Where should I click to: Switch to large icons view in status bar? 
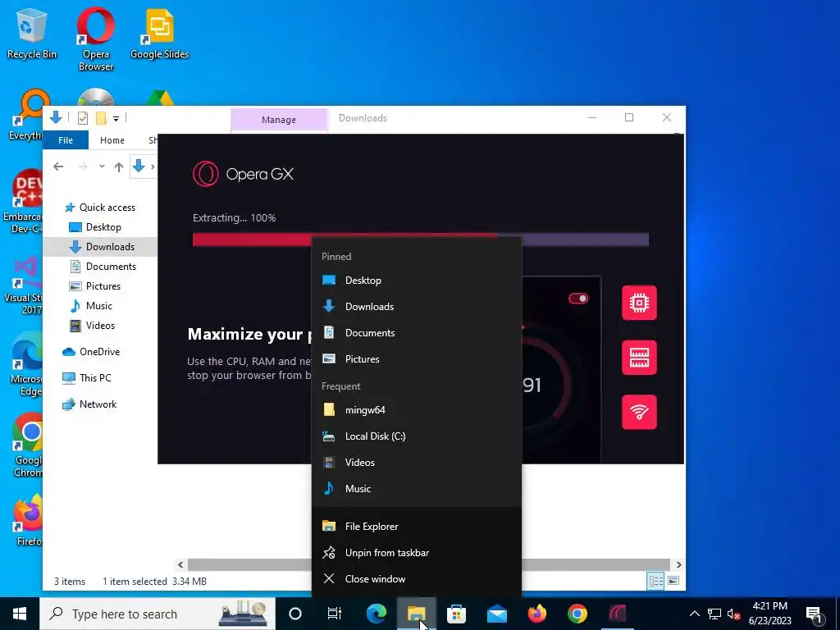coord(674,581)
